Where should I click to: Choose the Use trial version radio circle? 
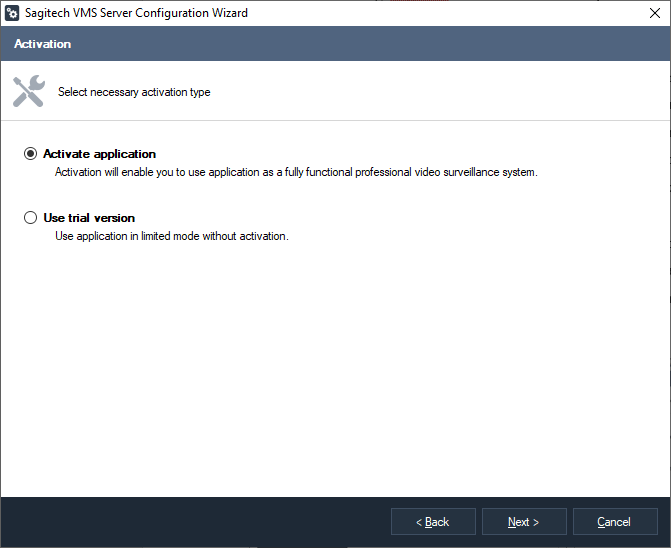click(31, 218)
